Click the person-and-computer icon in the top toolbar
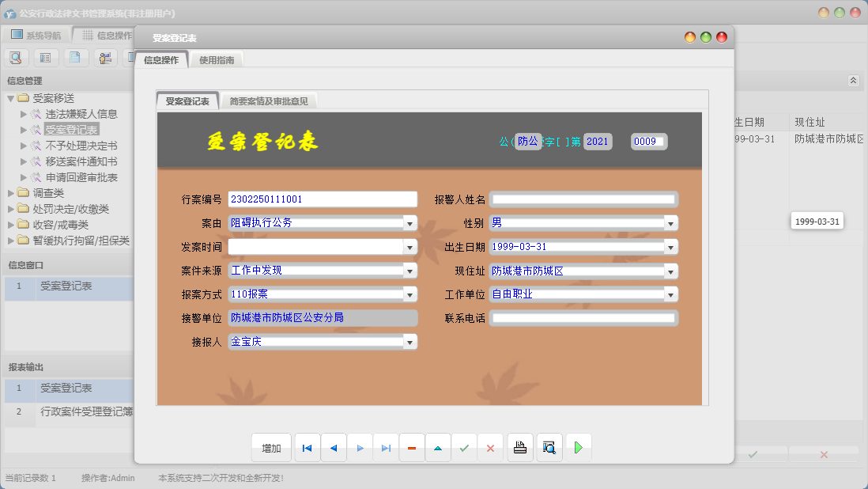 tap(105, 57)
